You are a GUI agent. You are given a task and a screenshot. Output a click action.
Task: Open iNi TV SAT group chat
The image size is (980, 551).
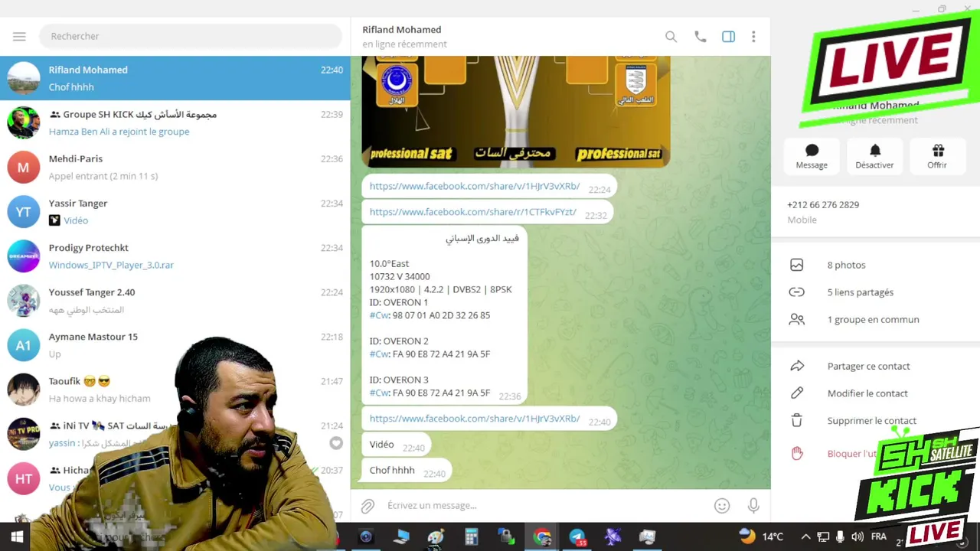175,433
